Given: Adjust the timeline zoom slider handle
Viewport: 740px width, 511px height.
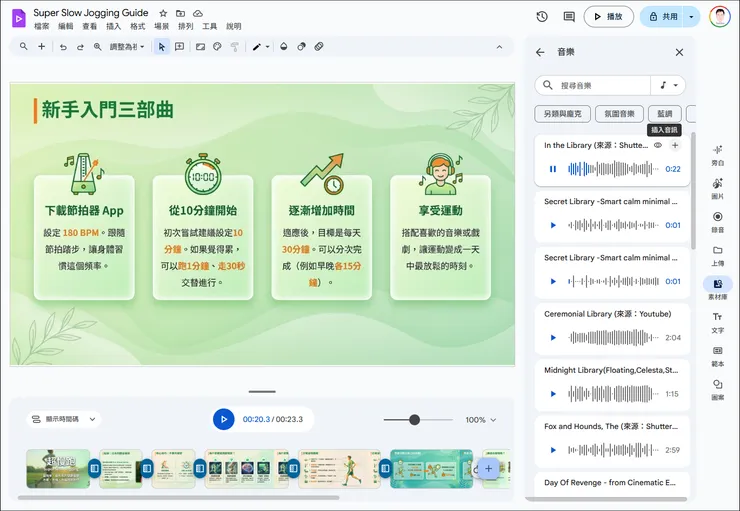Looking at the screenshot, I should point(414,419).
